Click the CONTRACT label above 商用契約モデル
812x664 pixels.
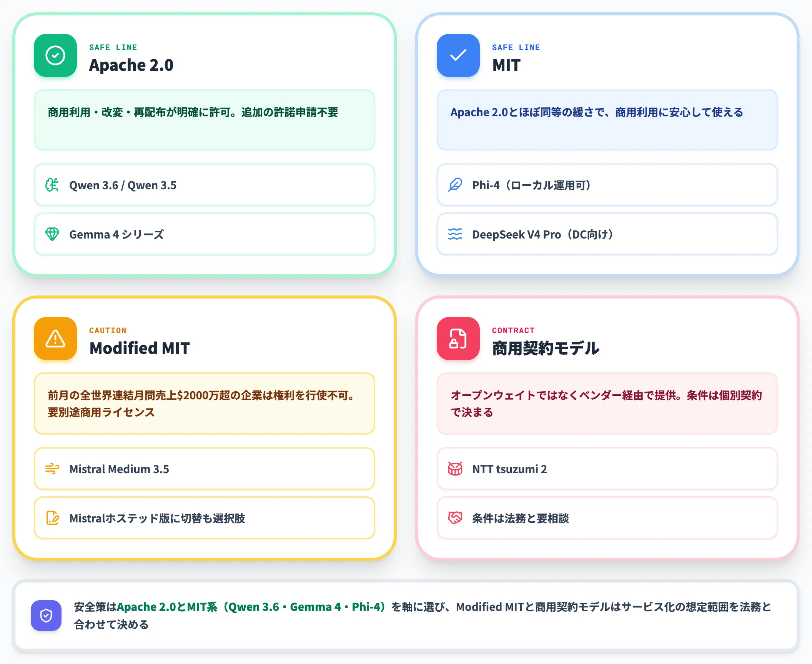coord(513,330)
